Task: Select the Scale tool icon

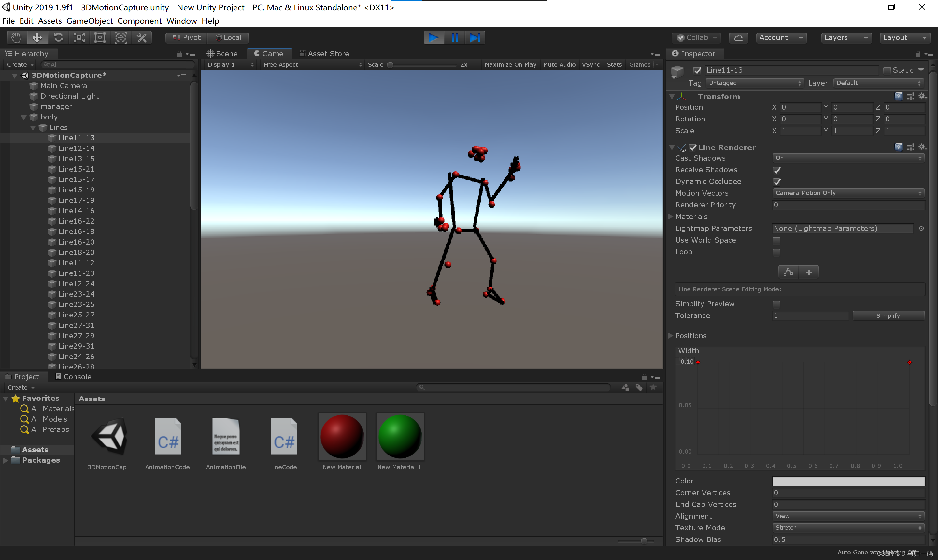Action: pos(79,37)
